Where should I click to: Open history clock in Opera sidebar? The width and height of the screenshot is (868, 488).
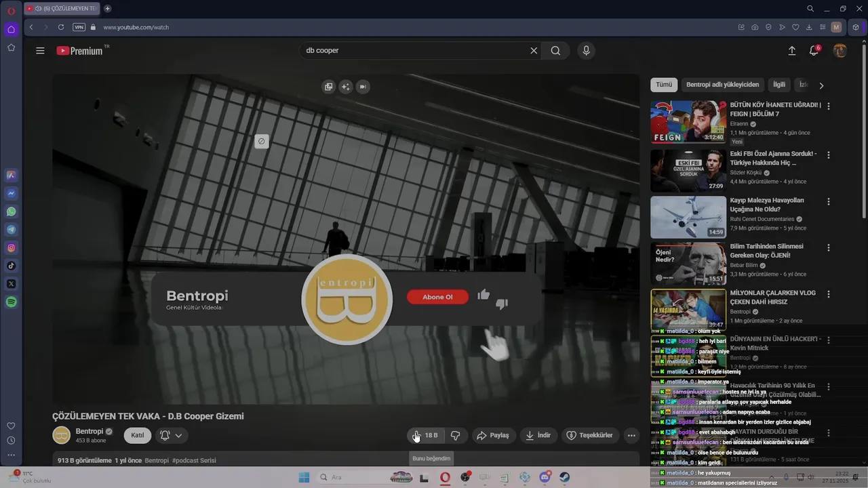pyautogui.click(x=11, y=441)
